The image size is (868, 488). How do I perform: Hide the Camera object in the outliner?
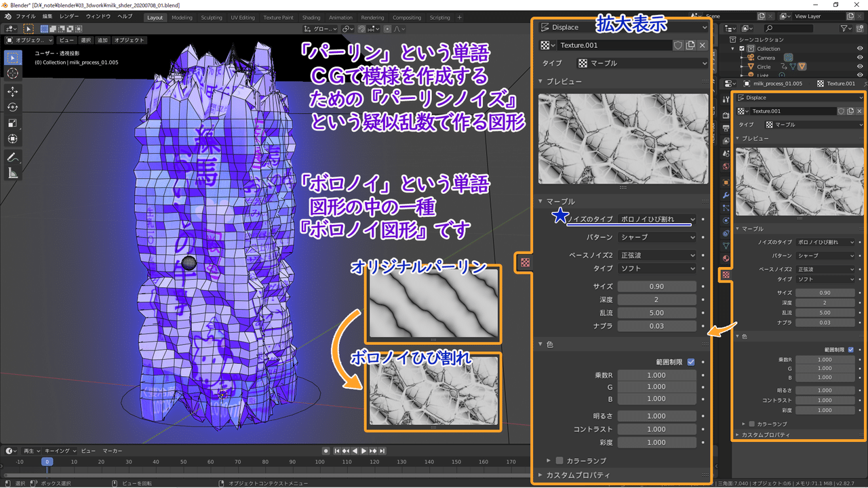click(861, 58)
